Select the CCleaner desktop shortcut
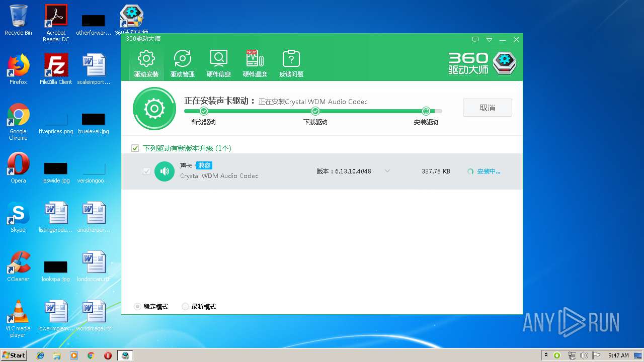Image resolution: width=644 pixels, height=362 pixels. [x=18, y=266]
